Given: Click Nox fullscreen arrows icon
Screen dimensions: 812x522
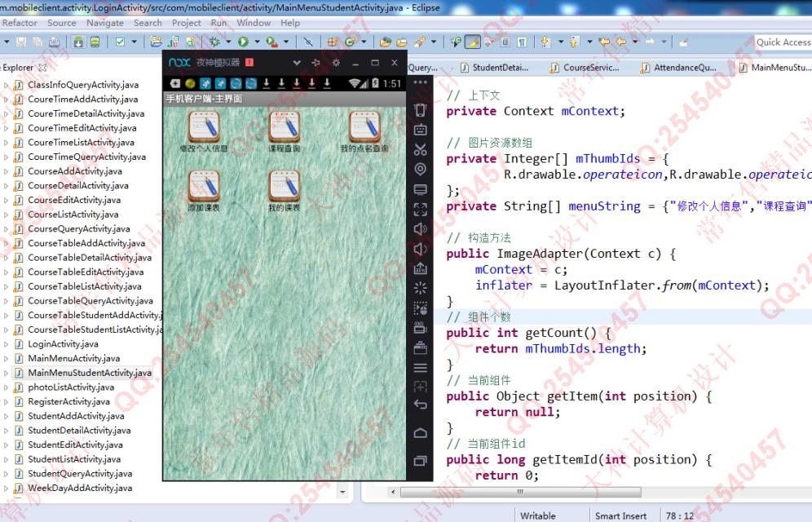Looking at the screenshot, I should (x=421, y=210).
